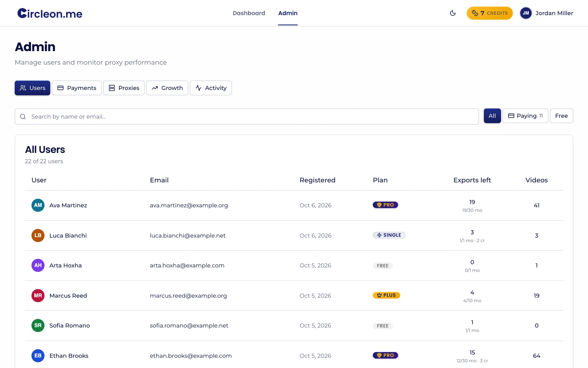
Task: Open the 7 credits badge
Action: point(490,13)
